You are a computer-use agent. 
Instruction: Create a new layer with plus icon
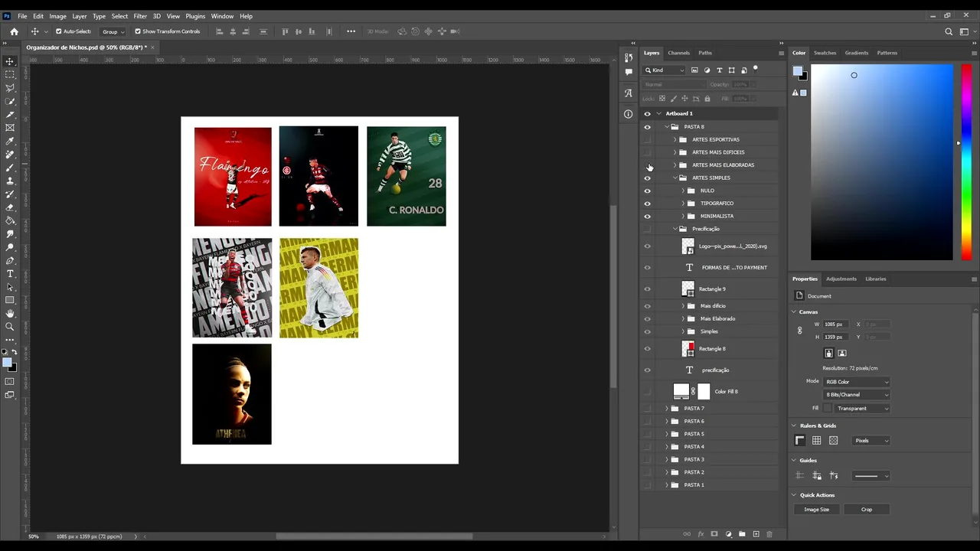[756, 534]
